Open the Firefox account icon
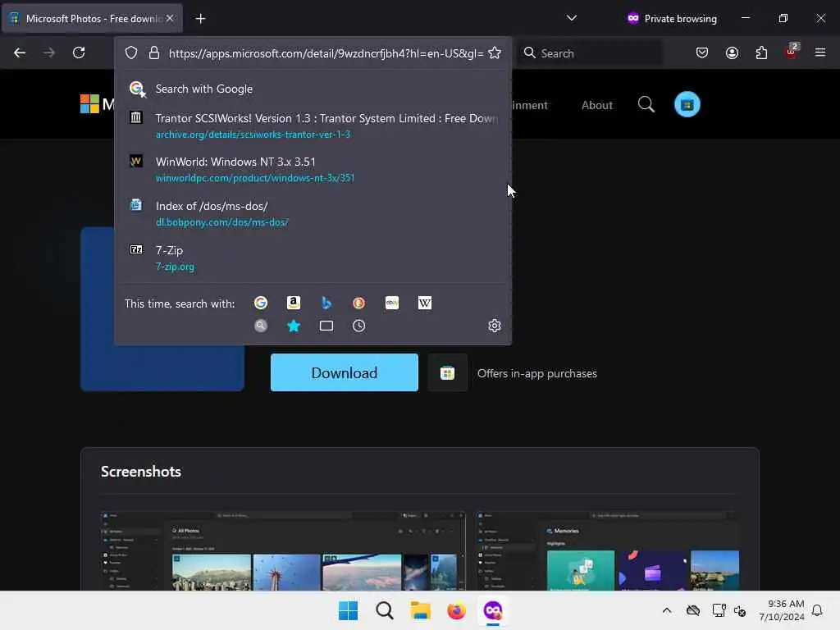Screen dimensions: 840x630 (x=732, y=52)
